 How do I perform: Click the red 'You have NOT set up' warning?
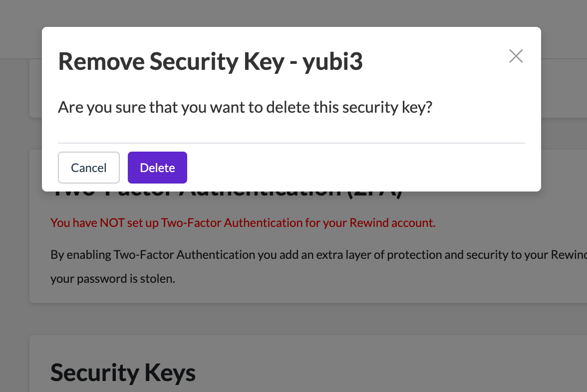click(x=243, y=223)
